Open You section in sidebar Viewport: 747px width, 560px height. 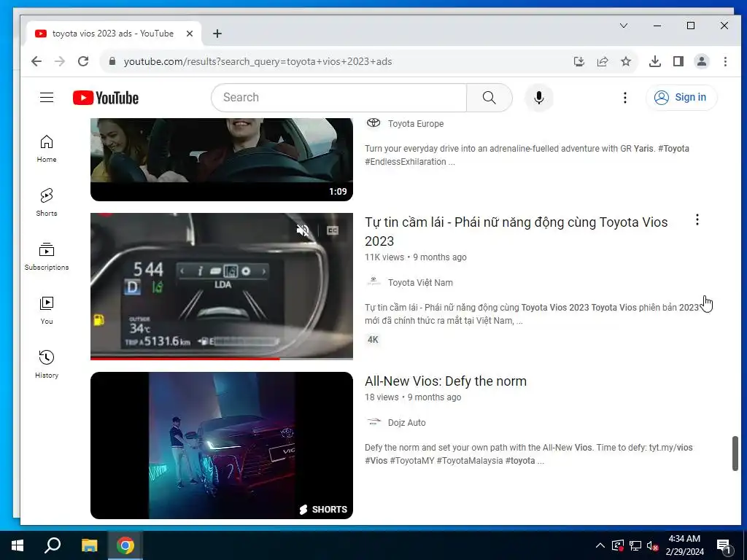[x=47, y=311]
